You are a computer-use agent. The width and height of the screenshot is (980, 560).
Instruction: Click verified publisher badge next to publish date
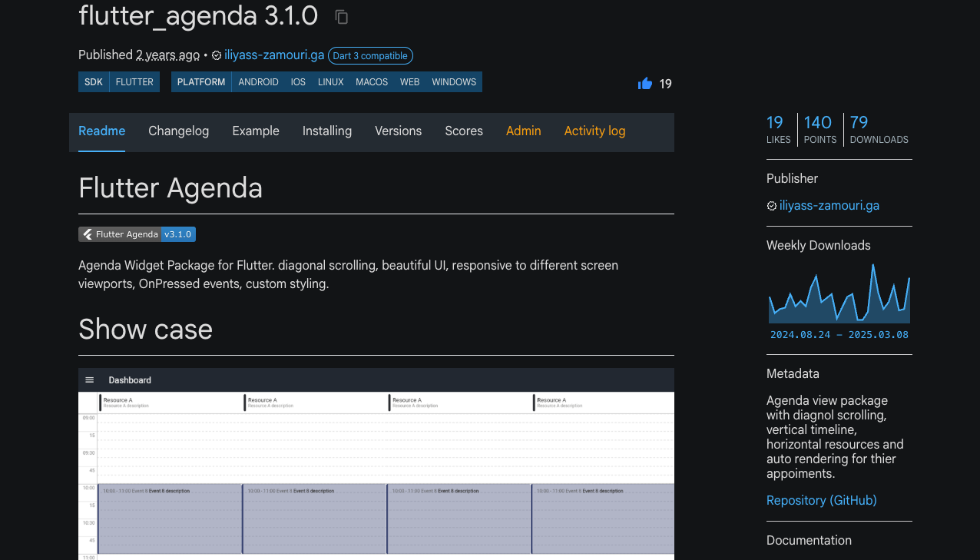(x=217, y=55)
